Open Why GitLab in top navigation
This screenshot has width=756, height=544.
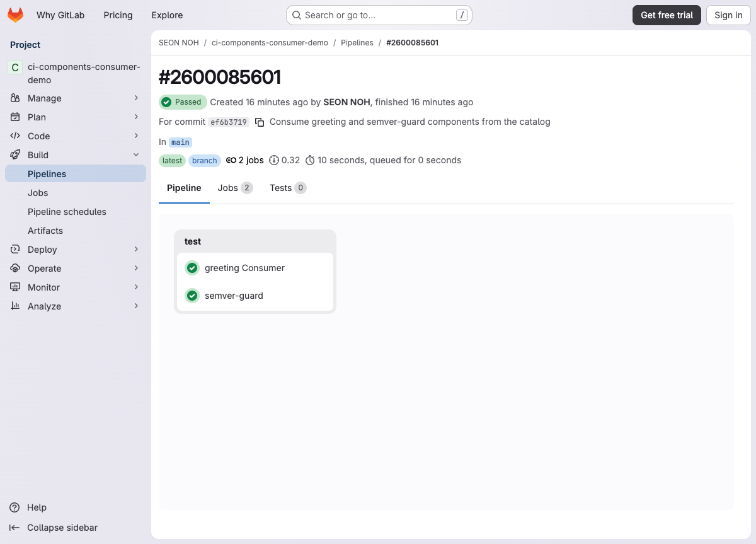pos(60,15)
